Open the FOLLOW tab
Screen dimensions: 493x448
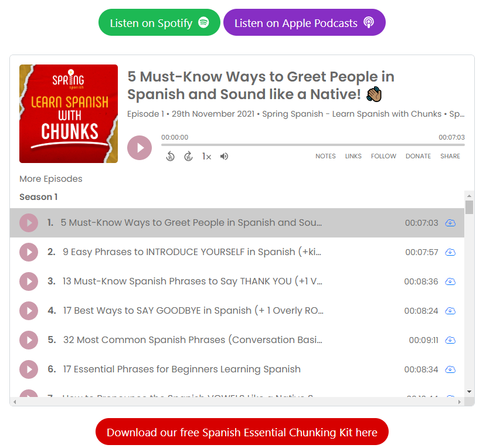[x=383, y=156]
